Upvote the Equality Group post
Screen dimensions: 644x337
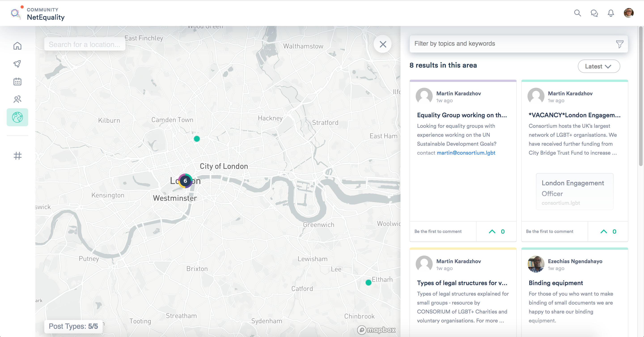pyautogui.click(x=496, y=231)
